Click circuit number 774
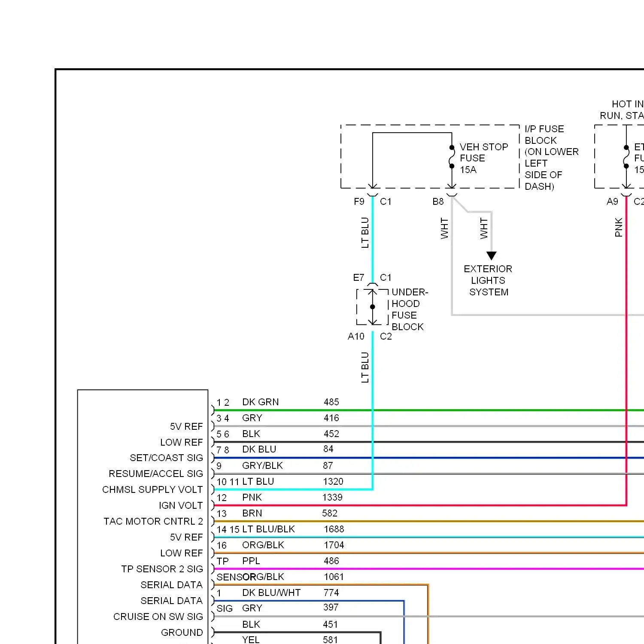This screenshot has height=644, width=644. click(331, 593)
